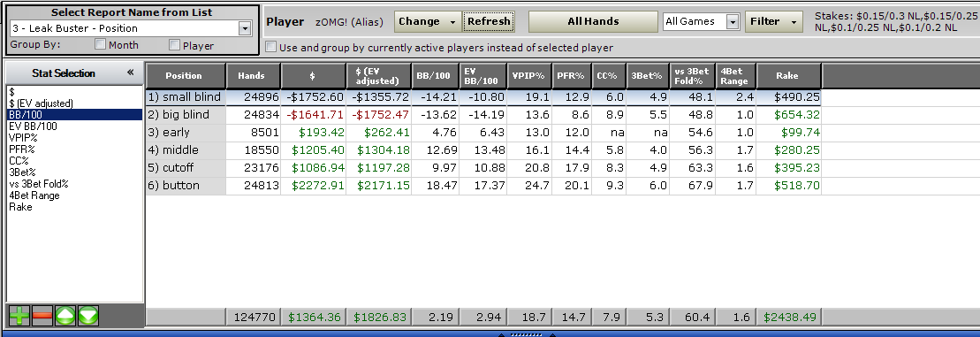Select the '4) middle' position row
The image size is (980, 337).
point(483,150)
